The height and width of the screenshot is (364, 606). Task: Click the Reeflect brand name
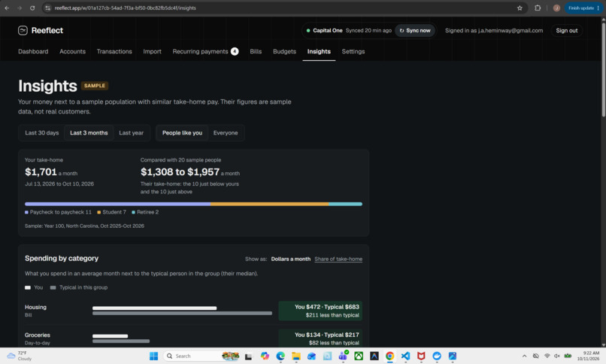click(47, 31)
